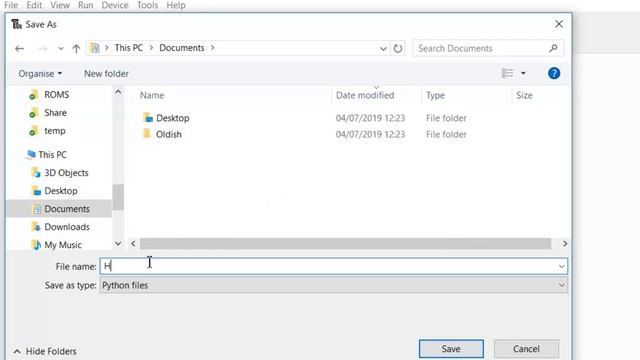Click the This PC computer icon
The height and width of the screenshot is (360, 640).
(31, 154)
